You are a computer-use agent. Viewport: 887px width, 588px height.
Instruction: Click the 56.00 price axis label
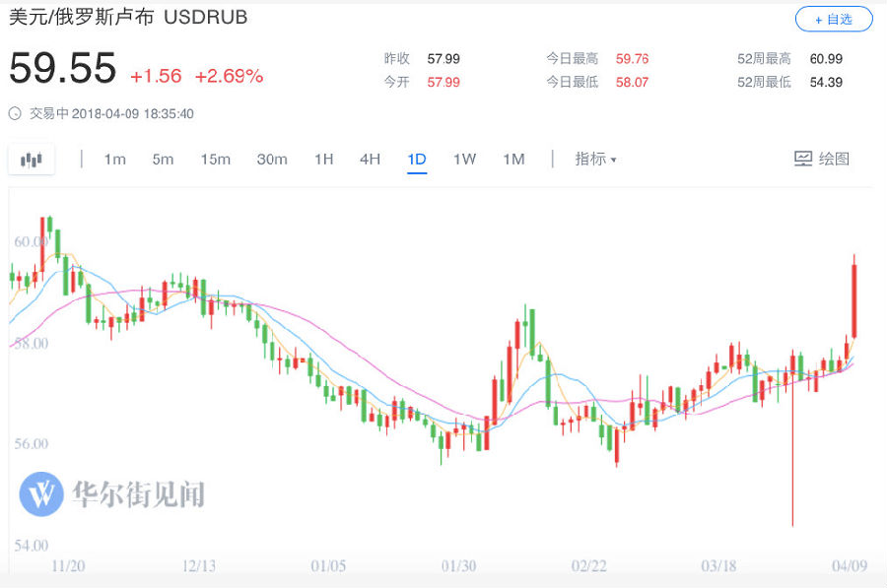tap(32, 444)
